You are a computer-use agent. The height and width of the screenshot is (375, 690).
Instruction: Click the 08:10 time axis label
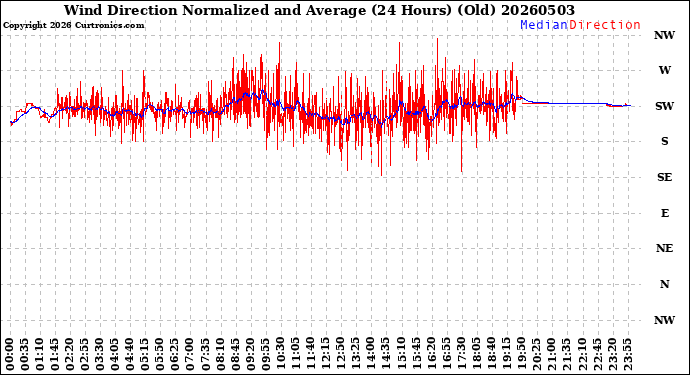(x=221, y=355)
